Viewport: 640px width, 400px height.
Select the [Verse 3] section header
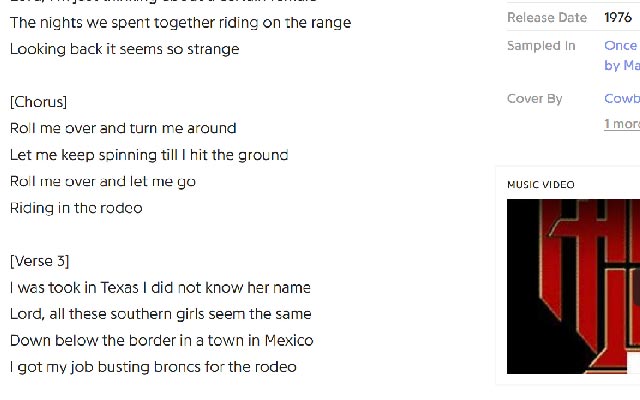coord(40,261)
